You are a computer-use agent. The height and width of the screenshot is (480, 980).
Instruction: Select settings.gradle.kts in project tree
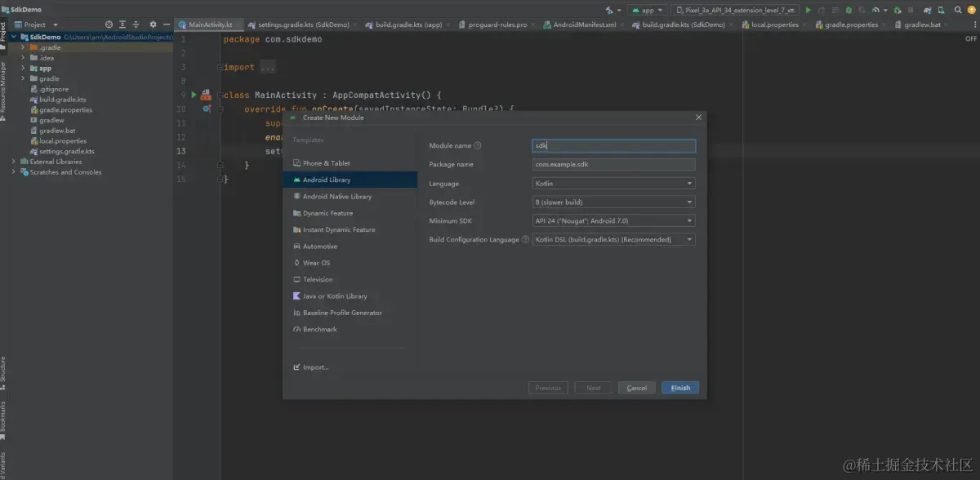pyautogui.click(x=62, y=152)
